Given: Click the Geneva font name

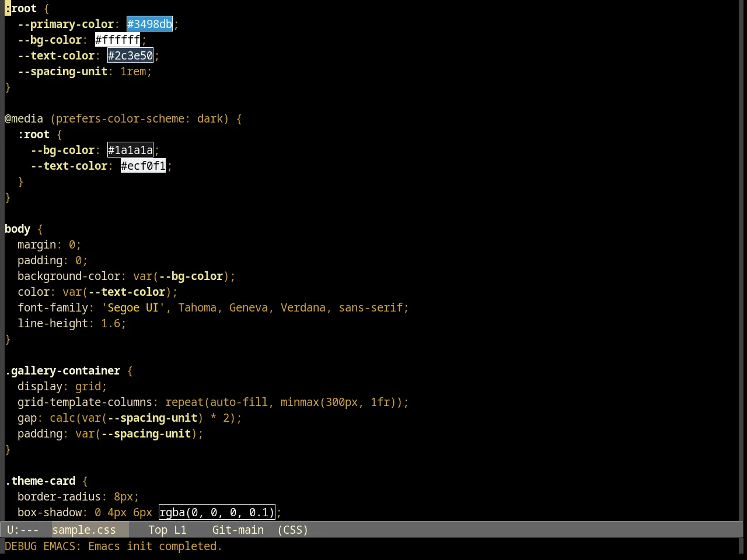Looking at the screenshot, I should point(249,307).
